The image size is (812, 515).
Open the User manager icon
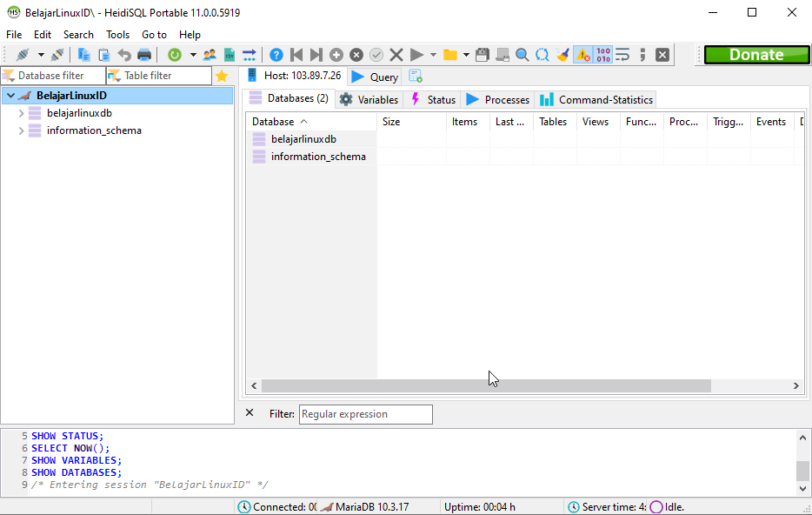210,55
